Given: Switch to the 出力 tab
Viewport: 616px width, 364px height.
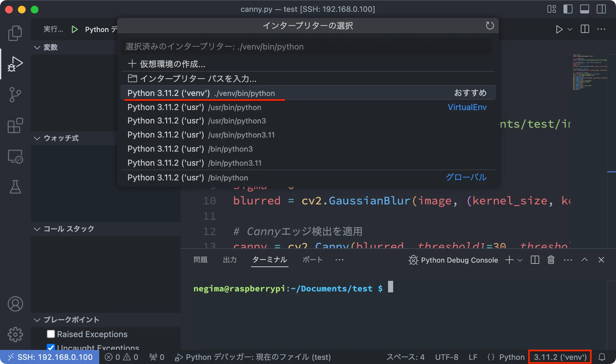Looking at the screenshot, I should [229, 260].
